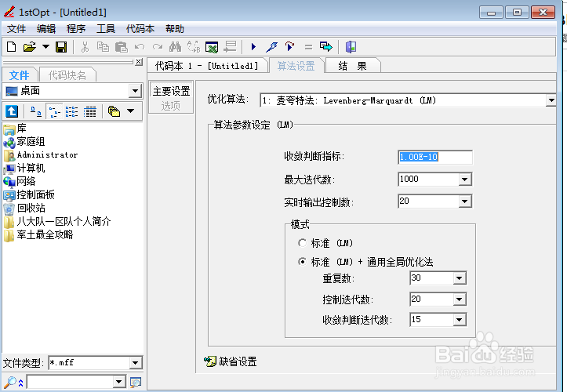This screenshot has height=392, width=567.
Task: Click the red-arrow step run icon
Action: click(x=289, y=47)
